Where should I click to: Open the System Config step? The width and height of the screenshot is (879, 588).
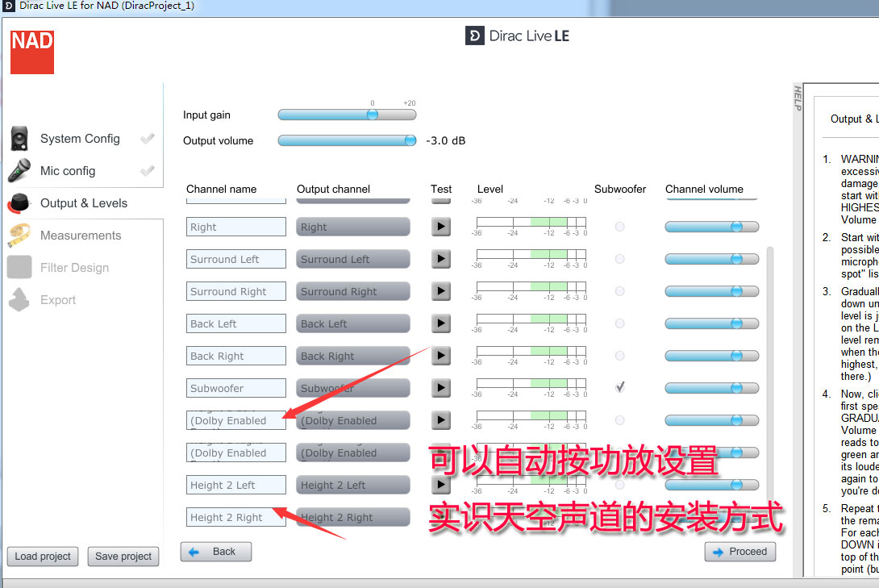tap(80, 139)
